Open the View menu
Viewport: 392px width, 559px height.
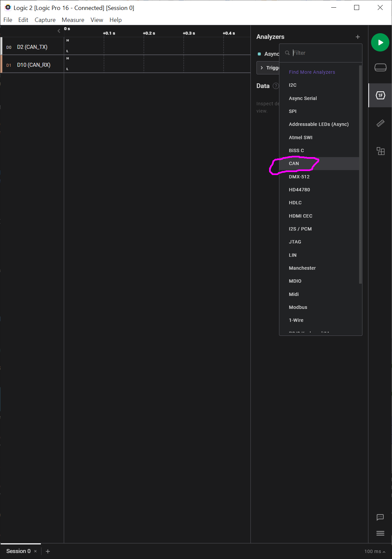tap(97, 20)
